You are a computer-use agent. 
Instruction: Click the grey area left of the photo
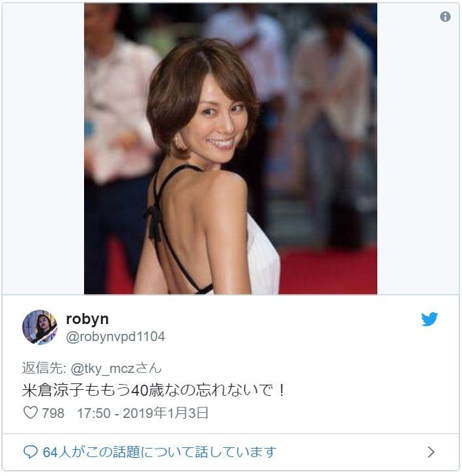[43, 149]
